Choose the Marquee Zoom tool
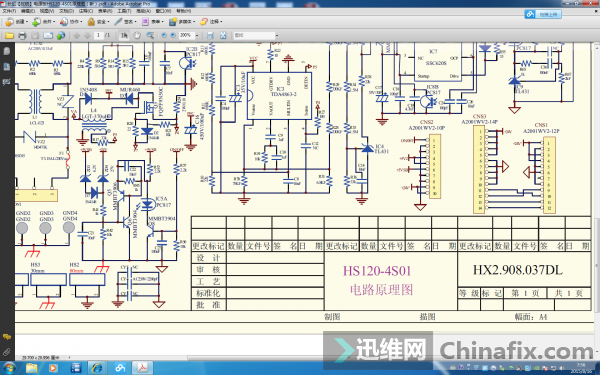Screen dimensions: 600x375 [150, 36]
